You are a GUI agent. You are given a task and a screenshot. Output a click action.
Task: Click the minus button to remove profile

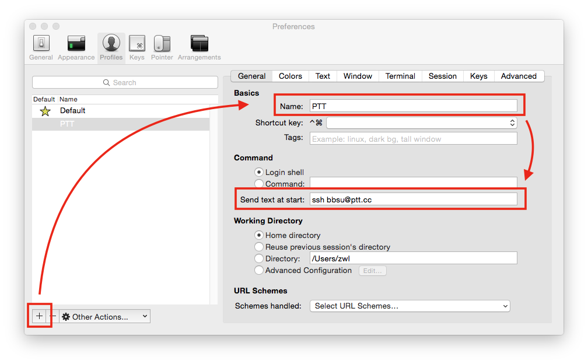coord(52,316)
